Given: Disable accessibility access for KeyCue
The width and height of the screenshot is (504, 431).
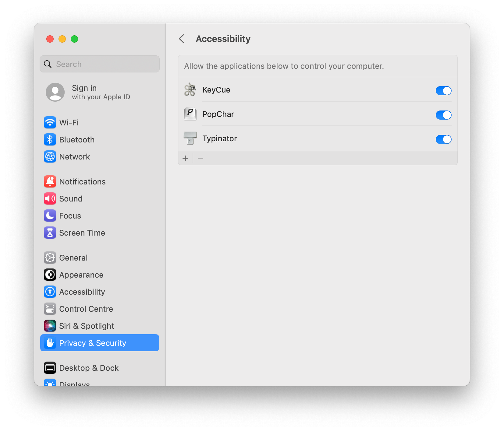Looking at the screenshot, I should 443,90.
